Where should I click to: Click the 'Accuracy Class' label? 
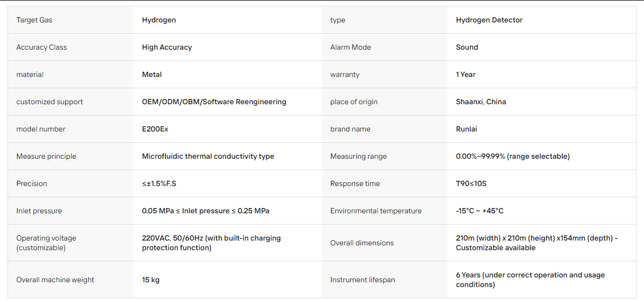point(42,47)
